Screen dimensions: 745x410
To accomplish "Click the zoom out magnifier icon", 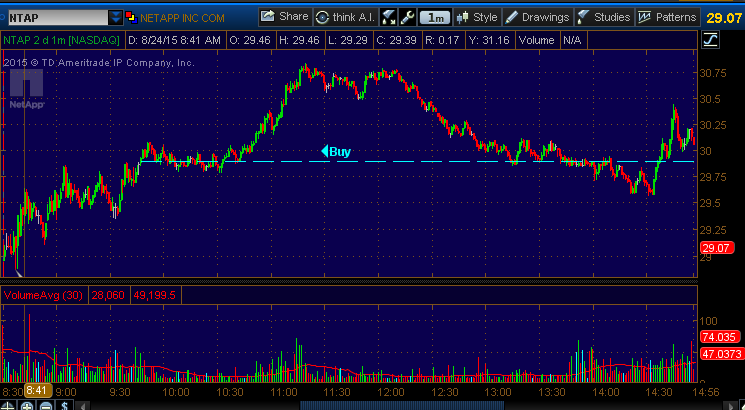I will [x=45, y=404].
